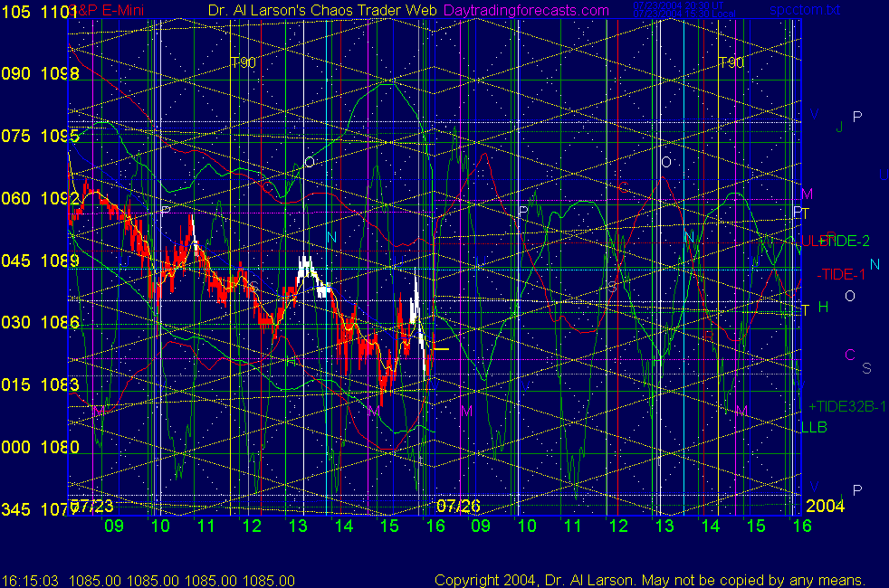The height and width of the screenshot is (588, 889).
Task: Click the T90 marker above the 07/26 session
Action: (x=731, y=62)
